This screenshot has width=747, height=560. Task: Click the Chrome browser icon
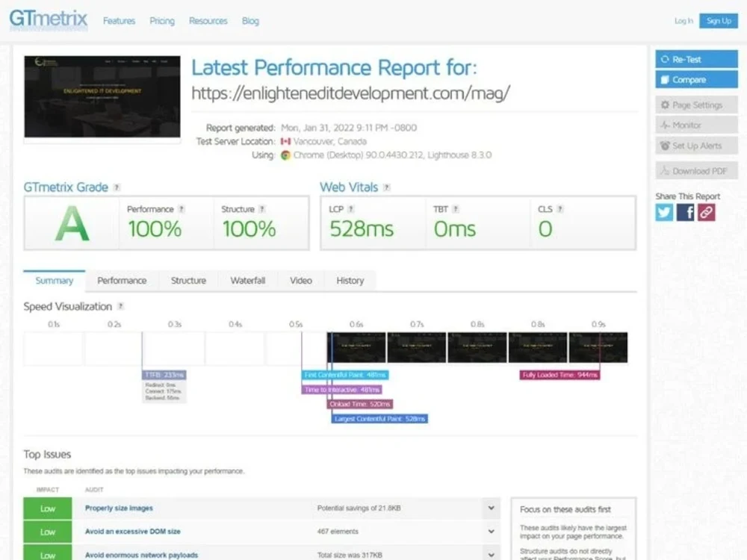click(x=285, y=155)
